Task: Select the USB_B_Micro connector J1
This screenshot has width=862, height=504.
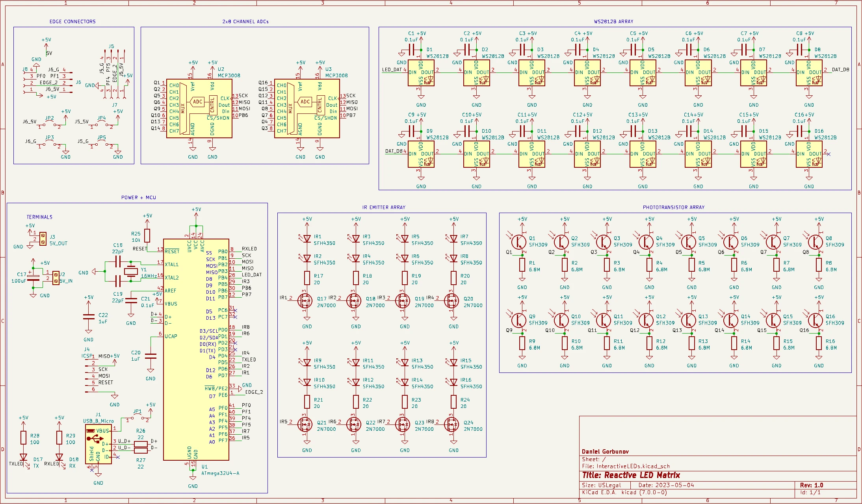Action: 98,443
